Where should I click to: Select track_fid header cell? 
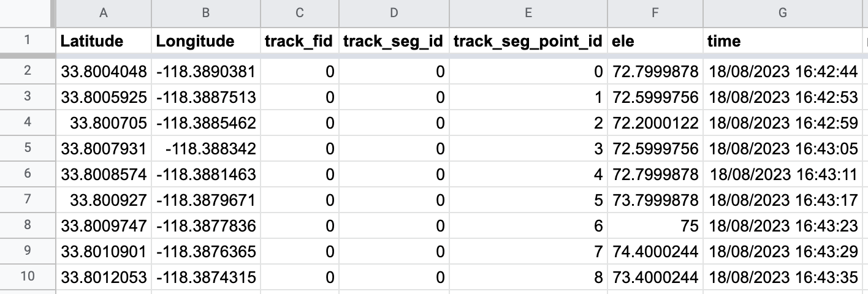(299, 41)
